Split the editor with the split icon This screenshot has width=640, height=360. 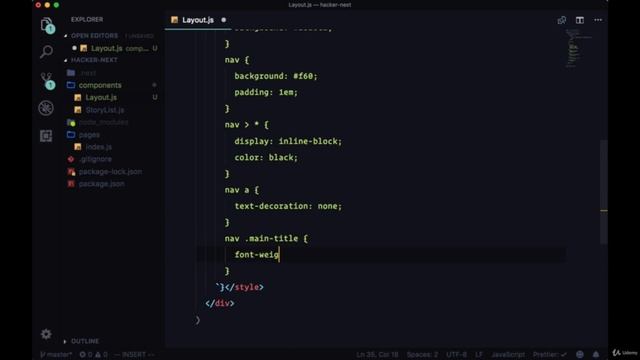580,20
